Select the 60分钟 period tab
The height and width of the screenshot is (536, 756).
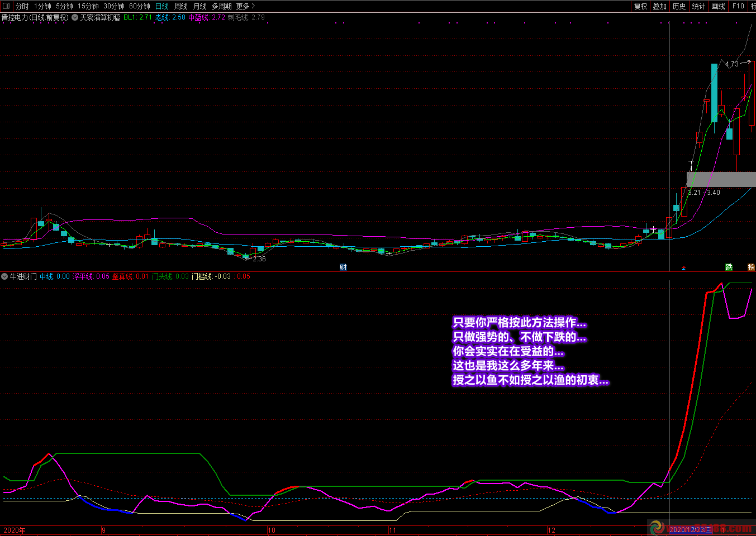[x=139, y=6]
